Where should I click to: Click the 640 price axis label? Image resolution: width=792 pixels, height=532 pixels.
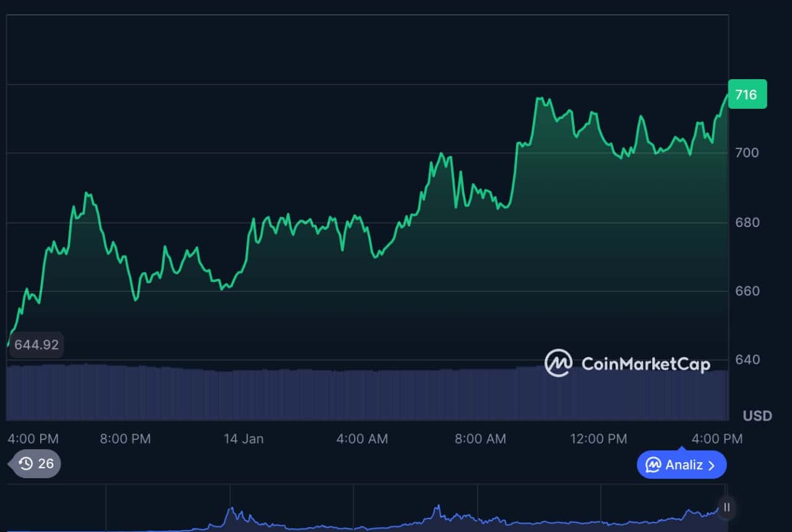(747, 359)
